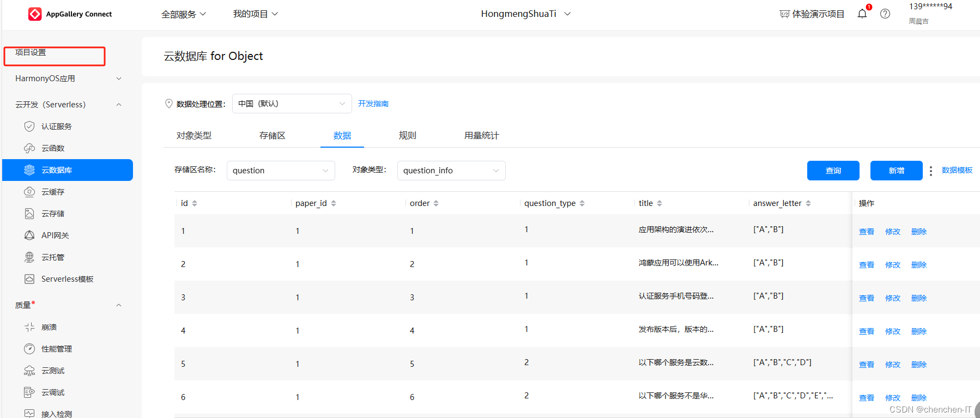980x418 pixels.
Task: Open the 数据模板 link
Action: tap(957, 170)
